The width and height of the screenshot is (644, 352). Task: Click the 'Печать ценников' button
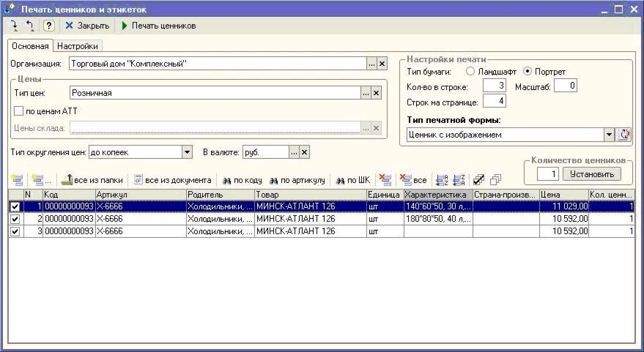(x=158, y=26)
